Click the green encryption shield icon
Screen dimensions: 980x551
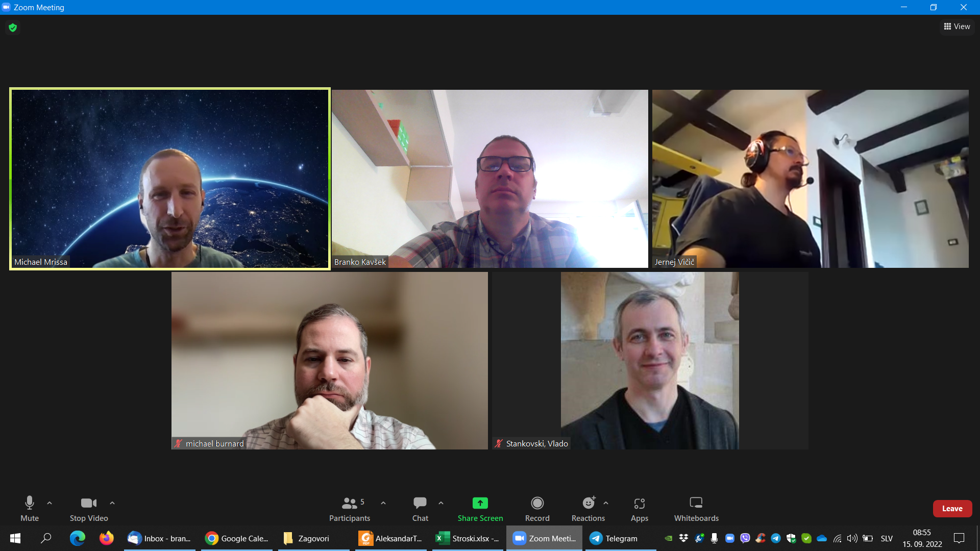13,28
